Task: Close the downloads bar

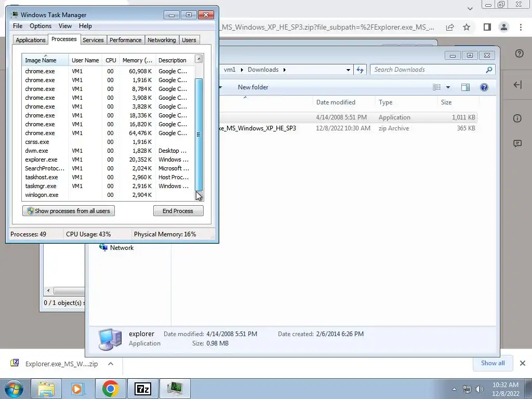Action: pos(523,363)
